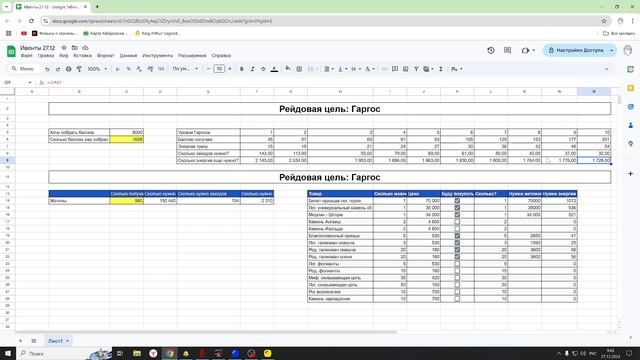Open Google Tasks side panel icon
The image size is (640, 360).
coord(631,107)
